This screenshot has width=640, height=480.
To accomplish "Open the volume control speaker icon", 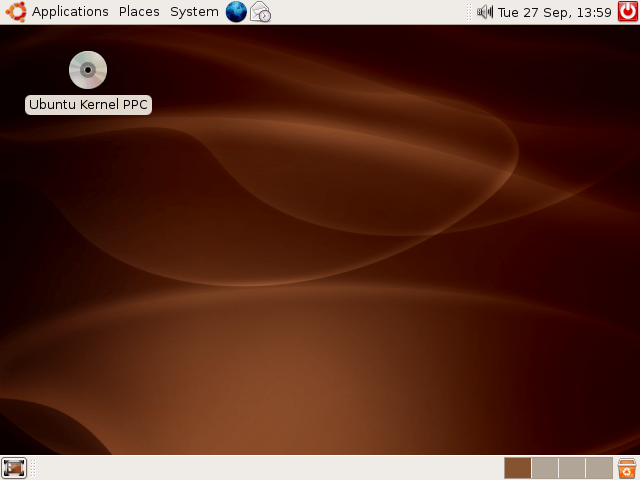I will tap(485, 12).
